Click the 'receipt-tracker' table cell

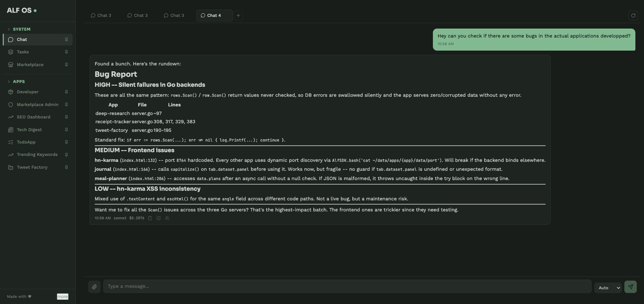point(113,122)
